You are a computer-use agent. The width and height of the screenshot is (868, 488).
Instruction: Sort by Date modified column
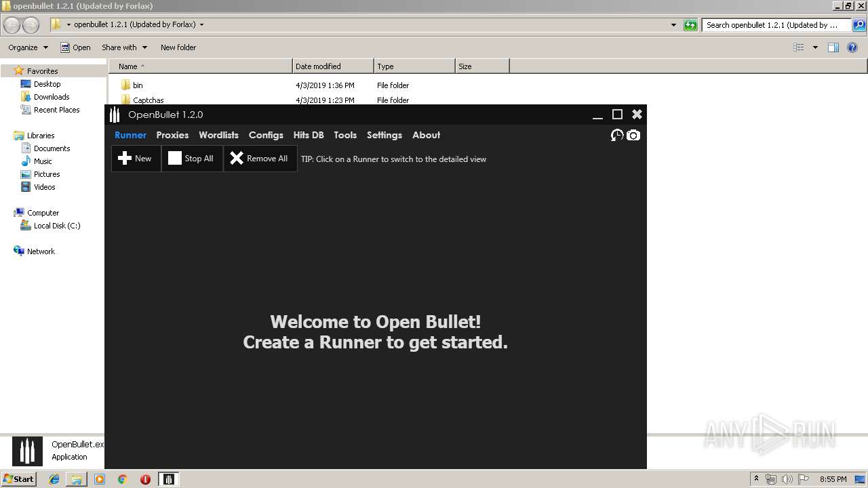[333, 66]
